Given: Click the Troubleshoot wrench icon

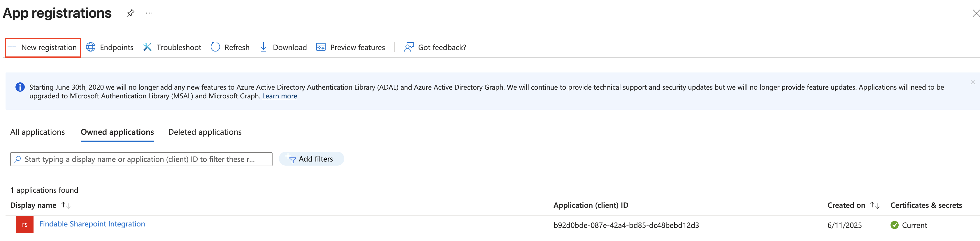Looking at the screenshot, I should [x=147, y=47].
